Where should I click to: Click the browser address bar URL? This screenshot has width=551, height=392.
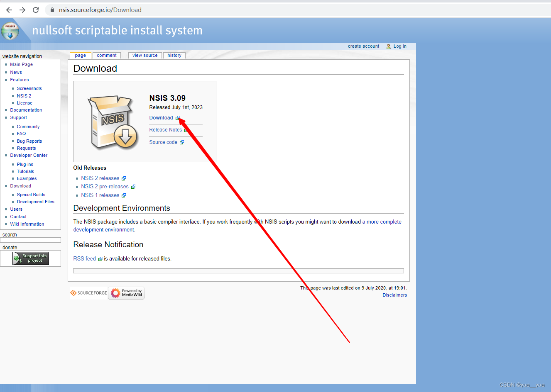pyautogui.click(x=100, y=10)
